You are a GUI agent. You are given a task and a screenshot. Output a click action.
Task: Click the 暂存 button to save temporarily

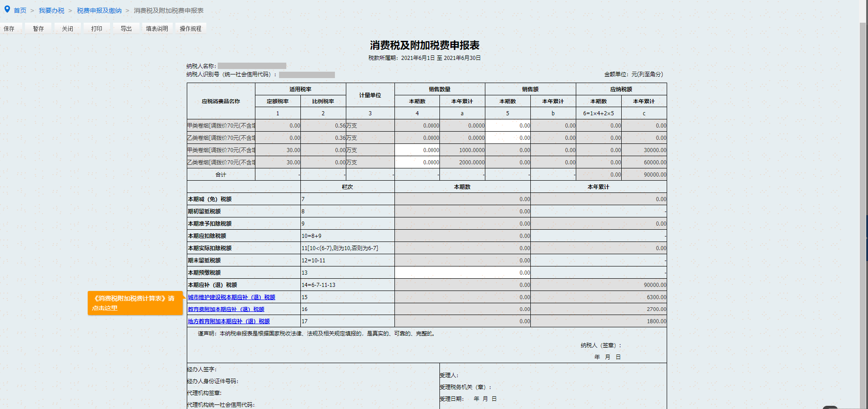38,29
